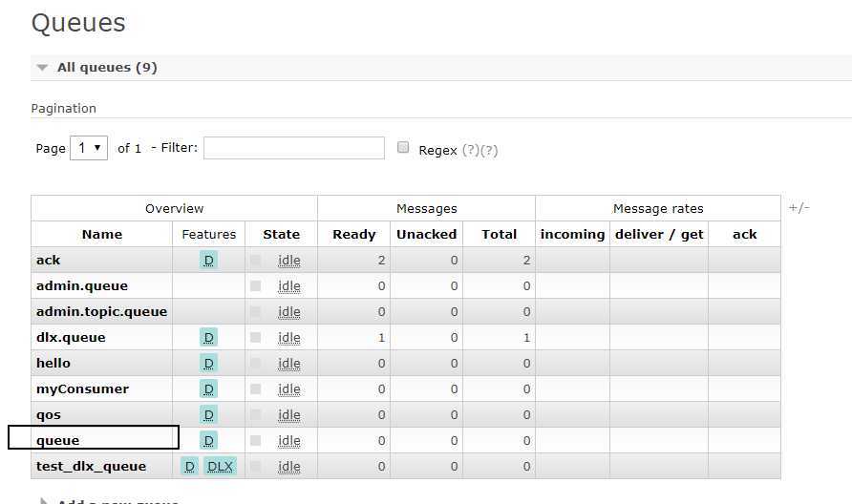Click the state square in the ack row
Image resolution: width=852 pixels, height=504 pixels.
tap(255, 260)
